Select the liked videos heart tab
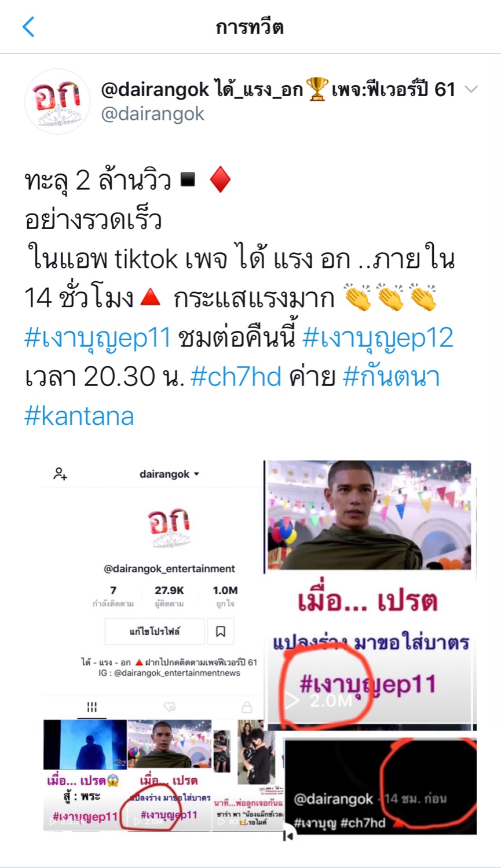This screenshot has height=868, width=501. [x=169, y=707]
